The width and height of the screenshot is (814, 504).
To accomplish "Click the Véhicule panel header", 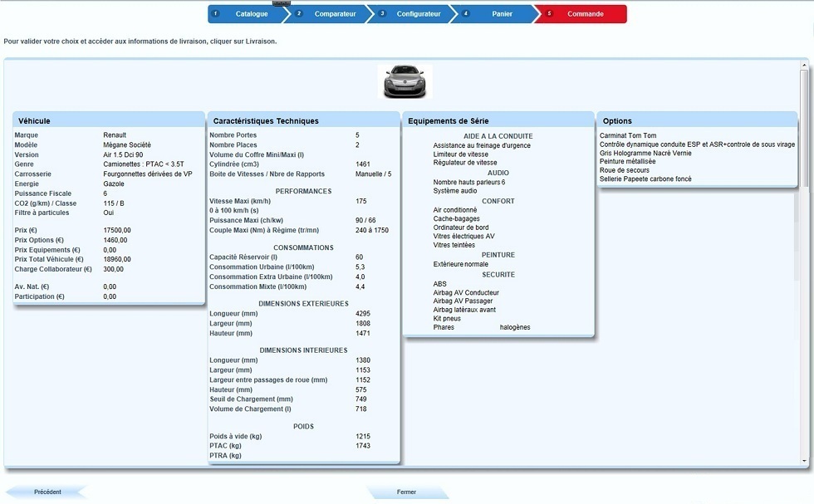I will [x=109, y=120].
